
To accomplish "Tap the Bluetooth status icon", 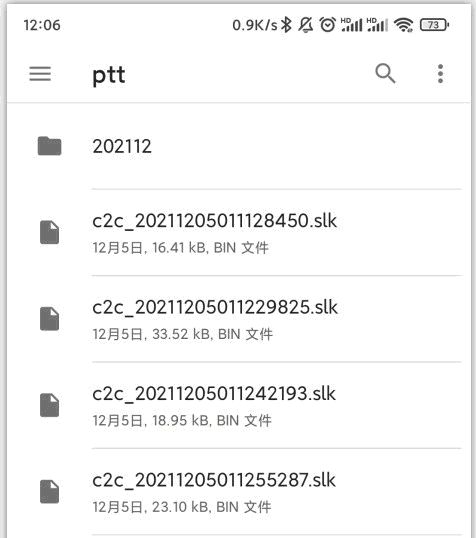I will [x=286, y=25].
